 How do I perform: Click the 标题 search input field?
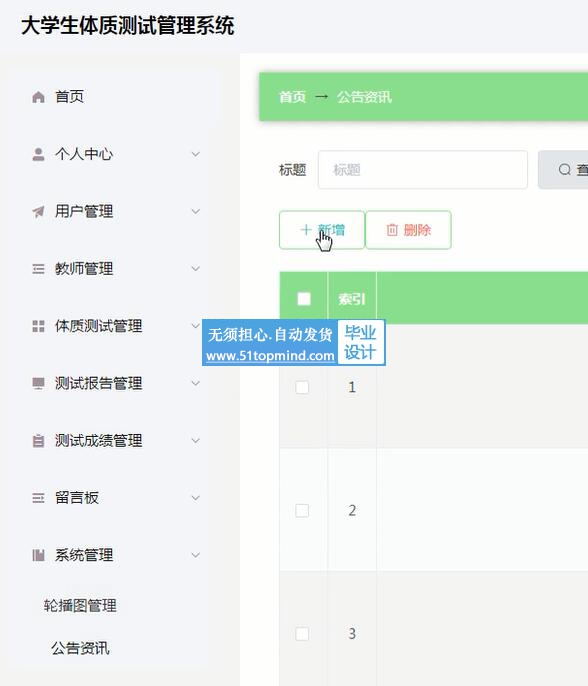click(x=423, y=170)
